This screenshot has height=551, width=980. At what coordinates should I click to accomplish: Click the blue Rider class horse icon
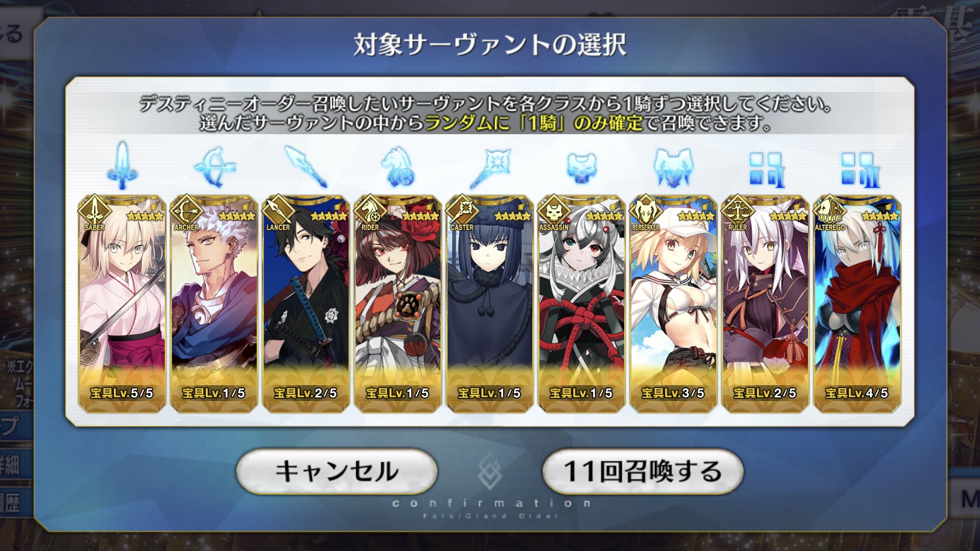pos(398,167)
